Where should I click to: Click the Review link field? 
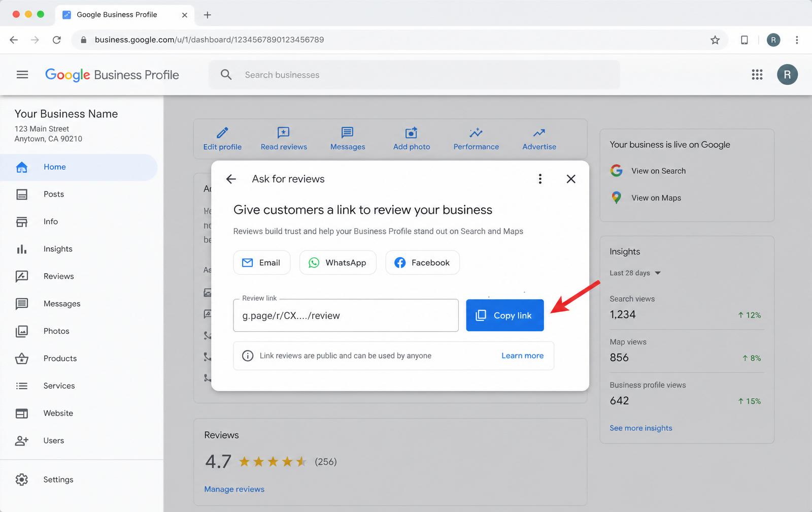point(346,315)
